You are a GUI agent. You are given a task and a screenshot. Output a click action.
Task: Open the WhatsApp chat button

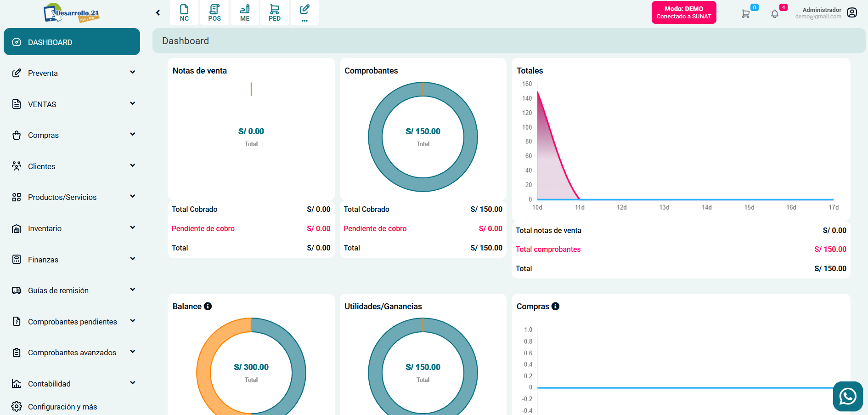tap(847, 396)
